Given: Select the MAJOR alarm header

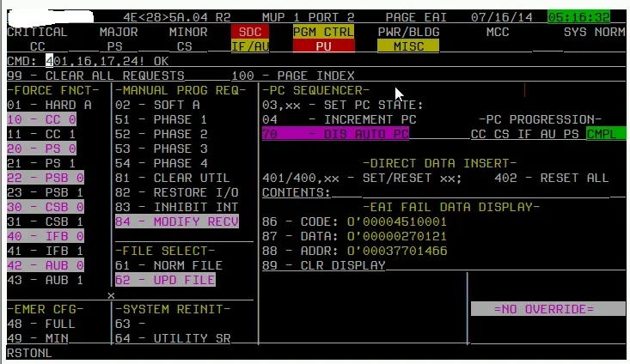Looking at the screenshot, I should coord(119,32).
